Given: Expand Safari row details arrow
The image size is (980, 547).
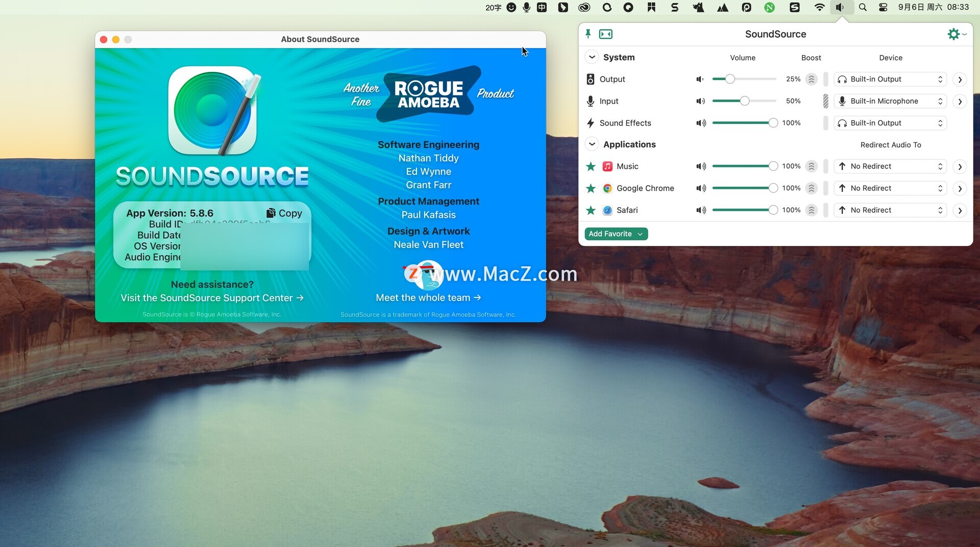Looking at the screenshot, I should coord(960,211).
